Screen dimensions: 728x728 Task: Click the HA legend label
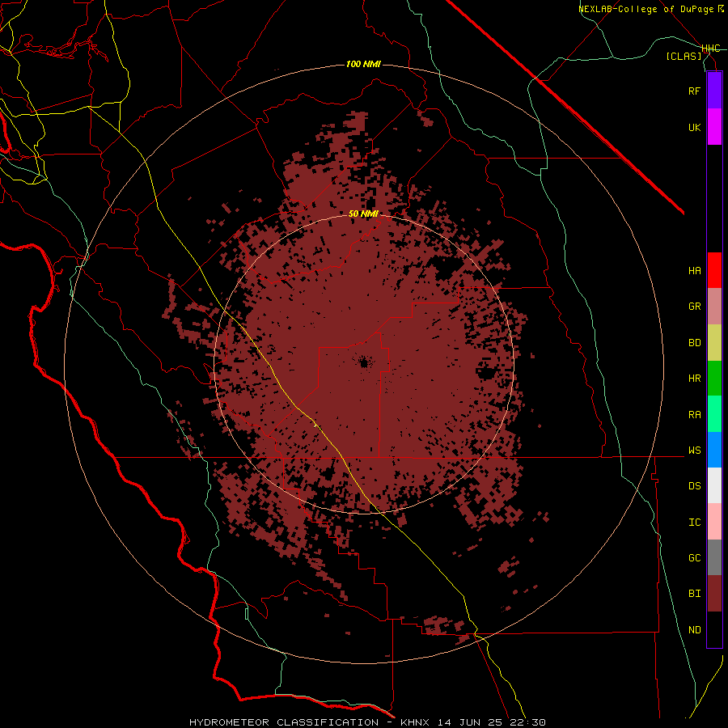click(694, 271)
